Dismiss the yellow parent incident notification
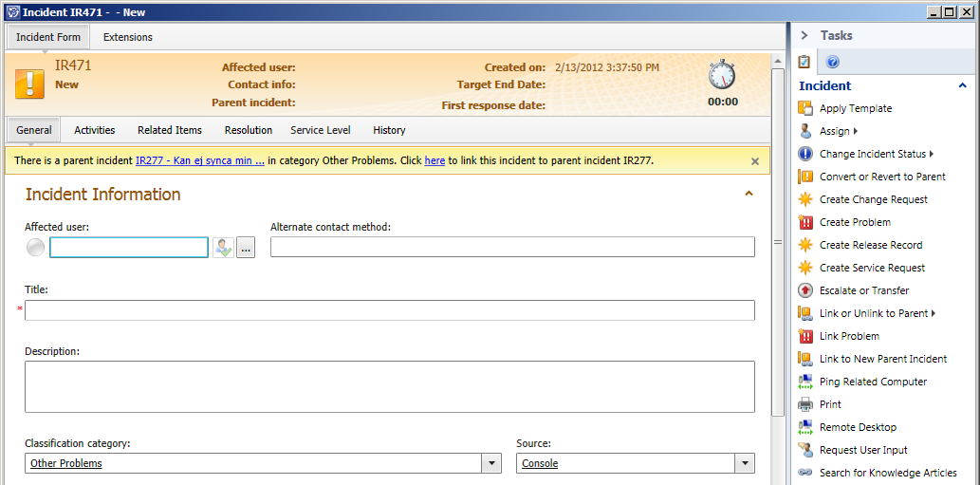 (x=755, y=161)
